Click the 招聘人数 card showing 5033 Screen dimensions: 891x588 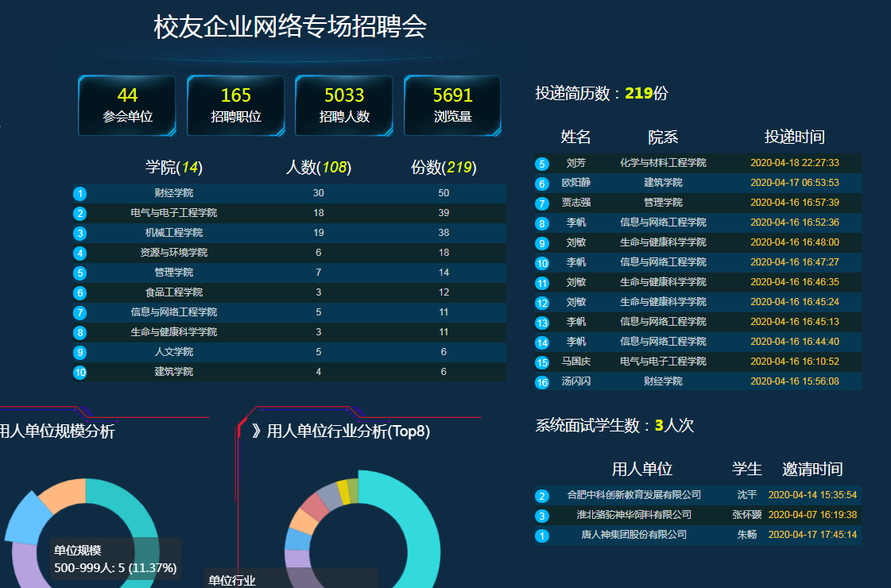tap(344, 106)
